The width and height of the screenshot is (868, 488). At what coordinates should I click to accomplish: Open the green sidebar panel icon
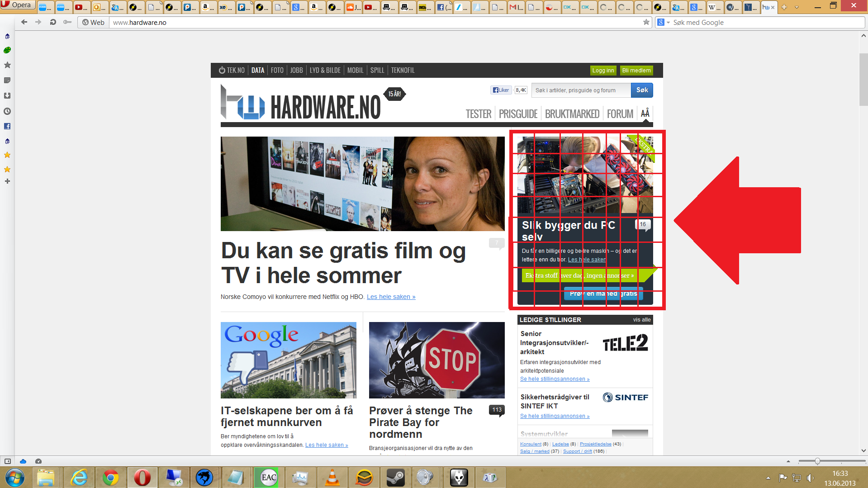(x=7, y=50)
